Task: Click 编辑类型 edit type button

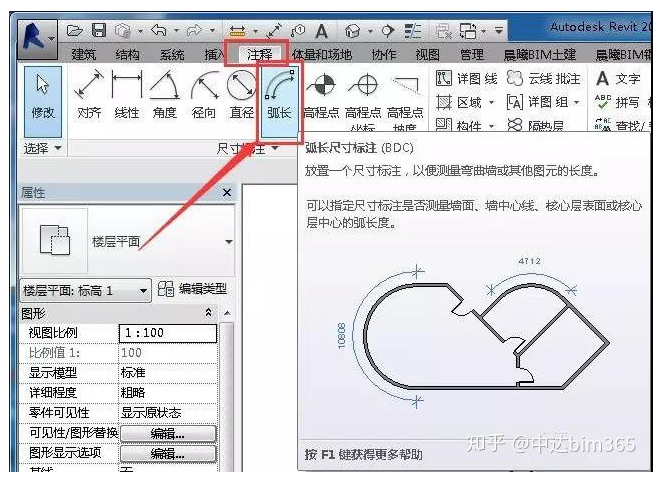Action: pos(192,290)
